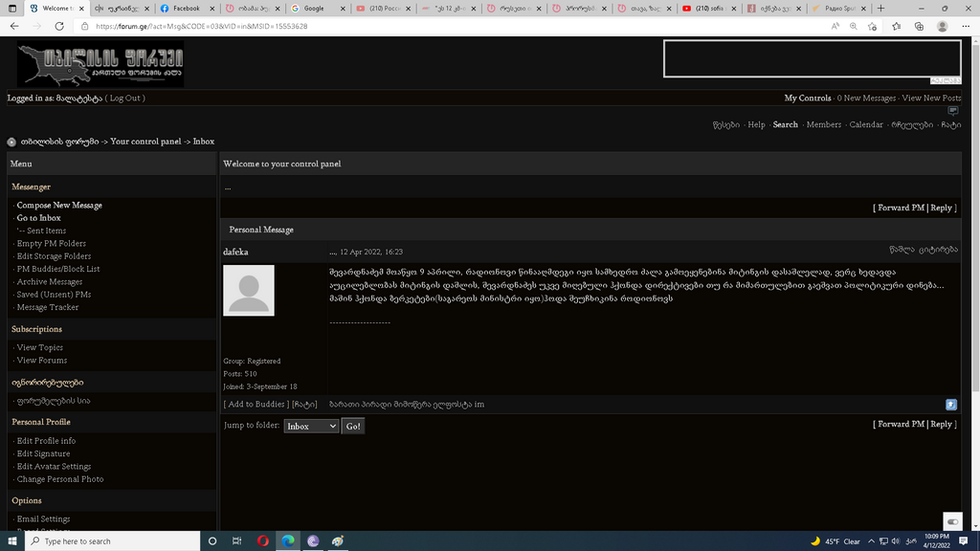The height and width of the screenshot is (551, 980).
Task: Open PM Buddies/Block List
Action: click(x=58, y=269)
